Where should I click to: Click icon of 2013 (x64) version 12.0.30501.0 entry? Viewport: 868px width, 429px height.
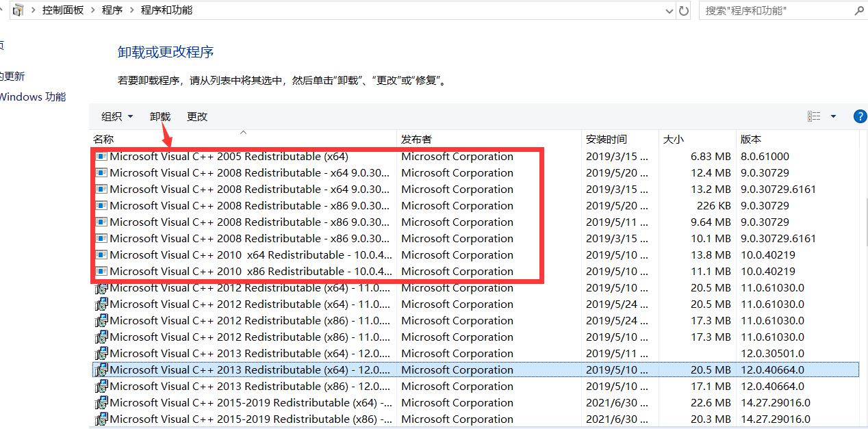coord(101,354)
